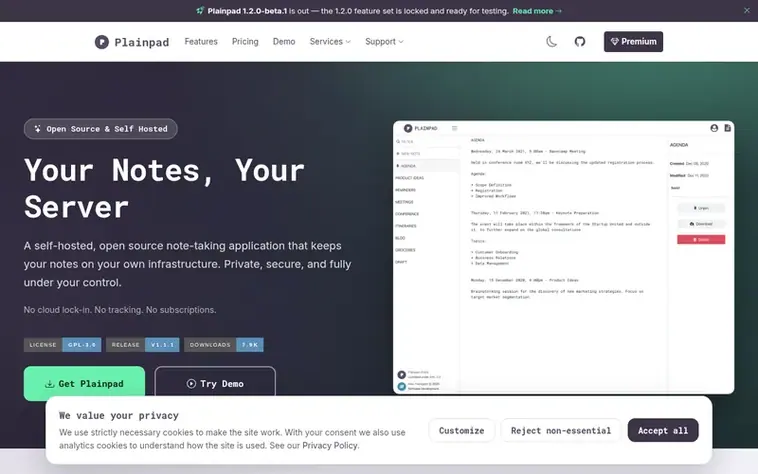Click the red Delete button in app screenshot

coord(701,239)
